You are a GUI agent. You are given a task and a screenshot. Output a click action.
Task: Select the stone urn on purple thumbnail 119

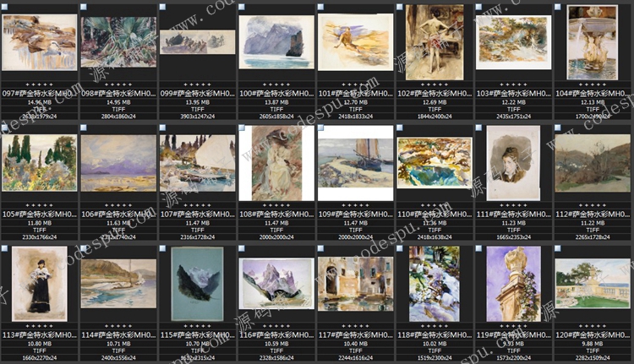513,284
